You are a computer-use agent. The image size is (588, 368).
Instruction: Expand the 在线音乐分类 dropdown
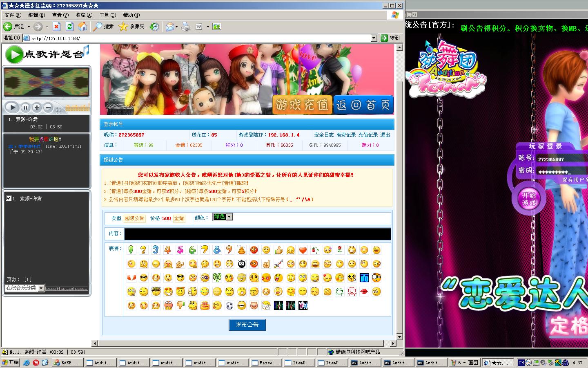coord(41,288)
